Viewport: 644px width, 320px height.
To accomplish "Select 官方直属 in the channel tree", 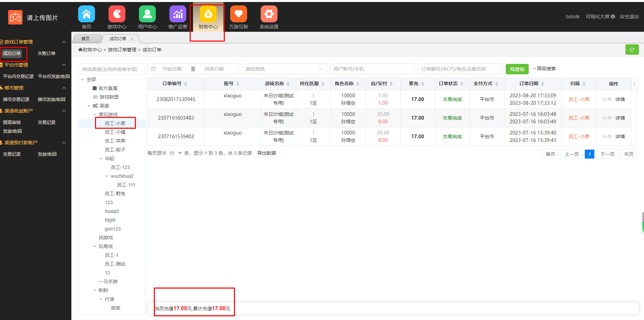I will [108, 88].
